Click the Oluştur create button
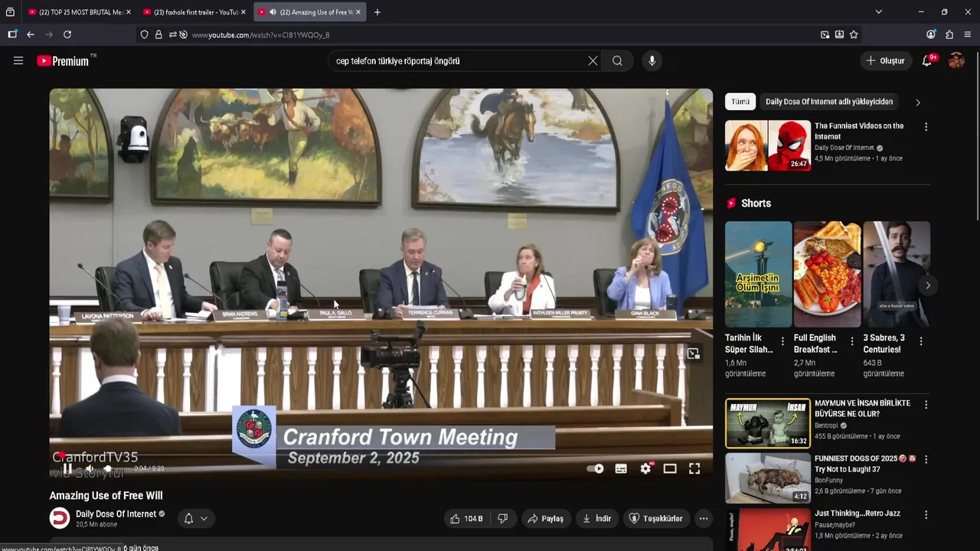 click(x=886, y=60)
